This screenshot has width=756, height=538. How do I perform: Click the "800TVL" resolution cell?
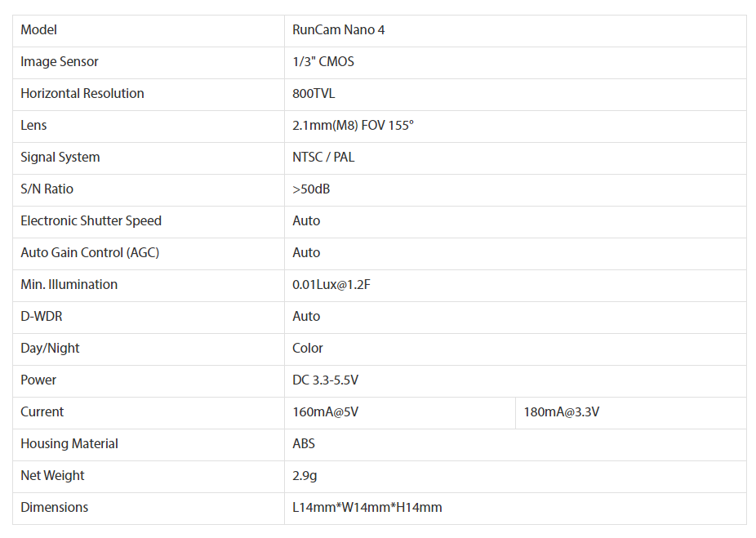tap(314, 94)
